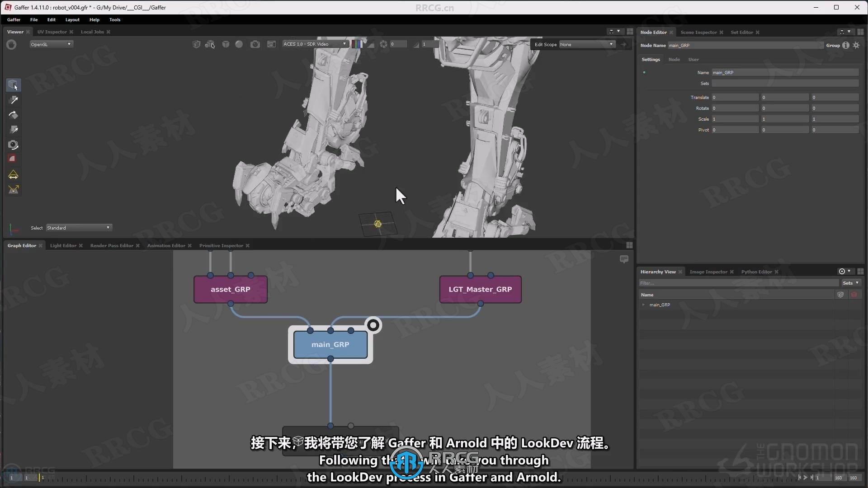Click the red render set column icon

pos(854,295)
